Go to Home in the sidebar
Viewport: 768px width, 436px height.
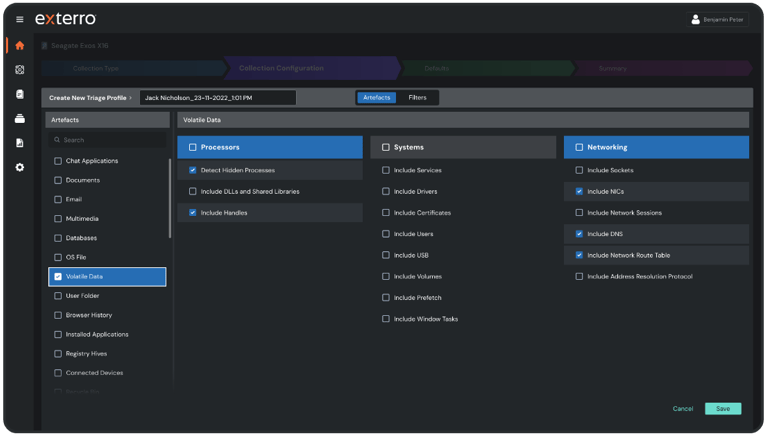[19, 45]
